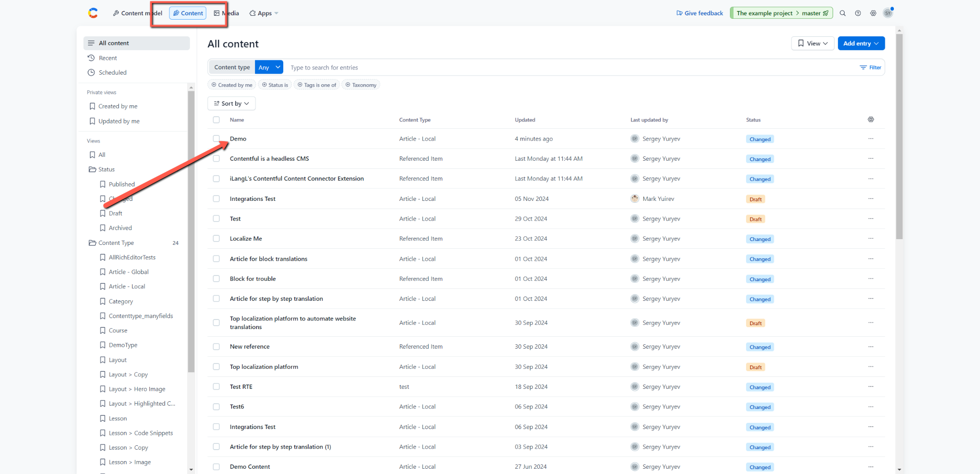This screenshot has height=474, width=980.
Task: Tick checkbox for Article for block translations
Action: coord(216,259)
